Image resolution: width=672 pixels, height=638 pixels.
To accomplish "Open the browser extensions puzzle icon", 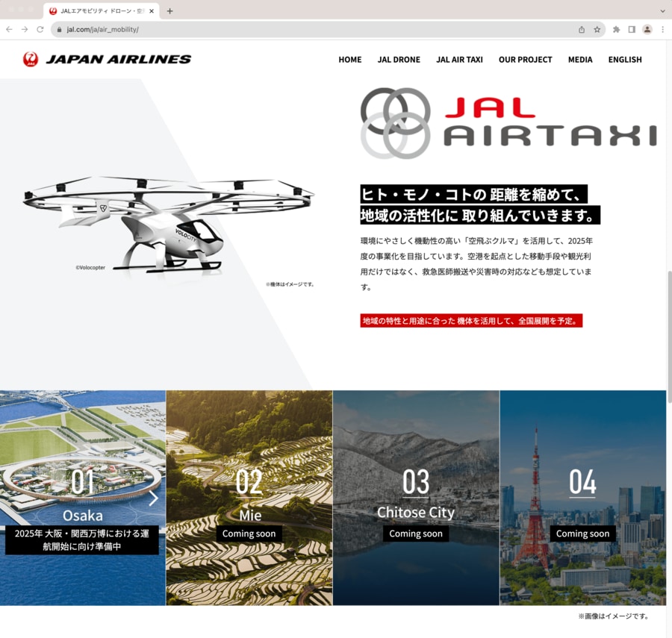I will [617, 29].
